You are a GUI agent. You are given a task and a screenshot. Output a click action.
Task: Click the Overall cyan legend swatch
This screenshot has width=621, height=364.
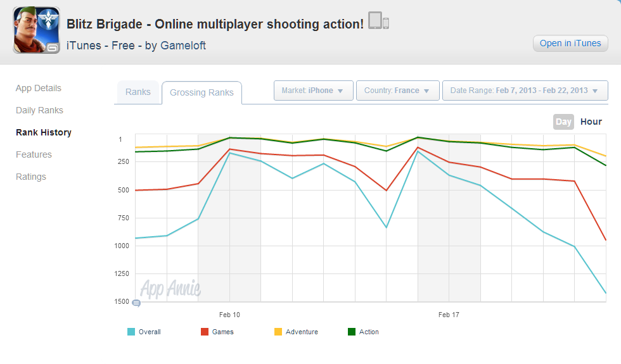[131, 332]
